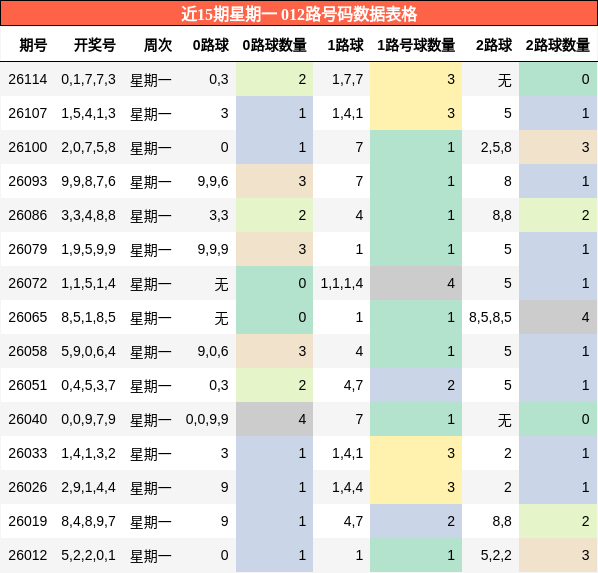Select period number 26051
Screen dimensions: 598x573
coord(27,385)
